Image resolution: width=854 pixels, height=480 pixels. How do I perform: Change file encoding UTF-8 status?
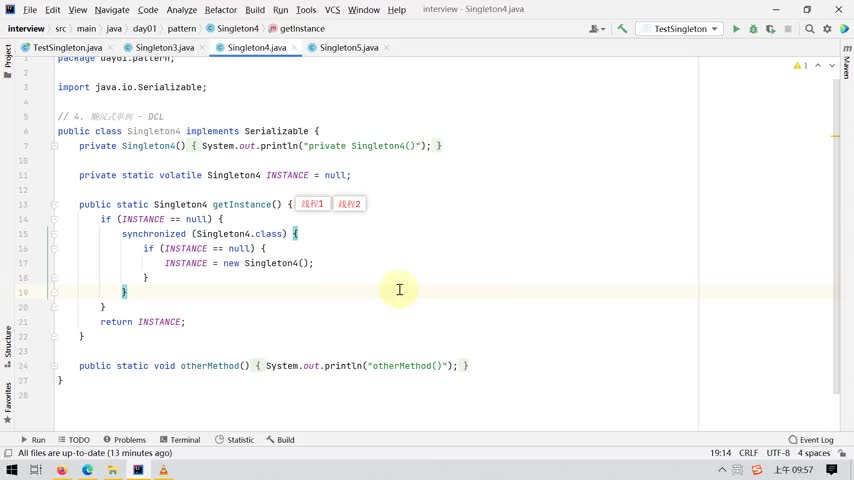coord(778,453)
